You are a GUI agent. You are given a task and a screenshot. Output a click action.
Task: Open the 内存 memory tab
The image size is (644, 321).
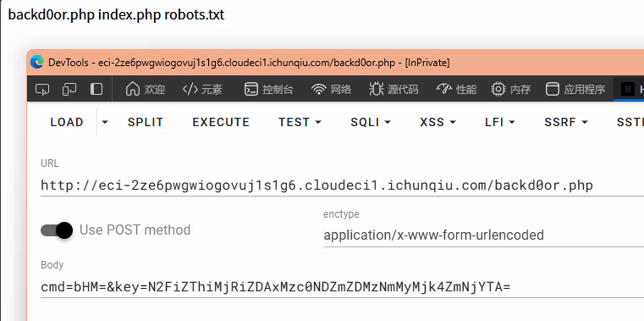(x=510, y=89)
